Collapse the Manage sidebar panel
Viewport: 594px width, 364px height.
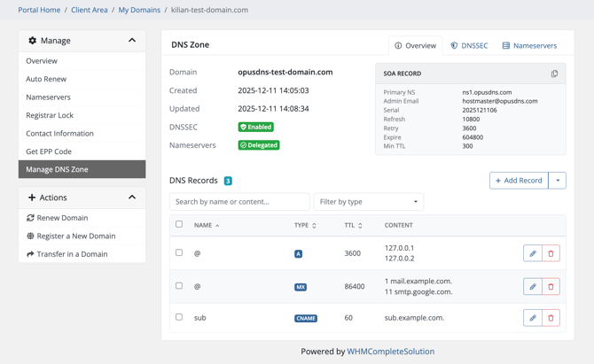[x=132, y=40]
